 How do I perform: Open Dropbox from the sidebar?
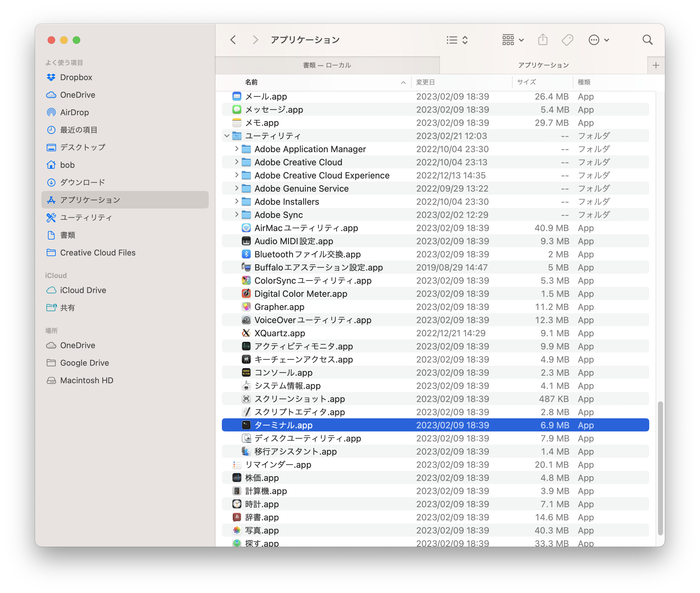click(76, 77)
